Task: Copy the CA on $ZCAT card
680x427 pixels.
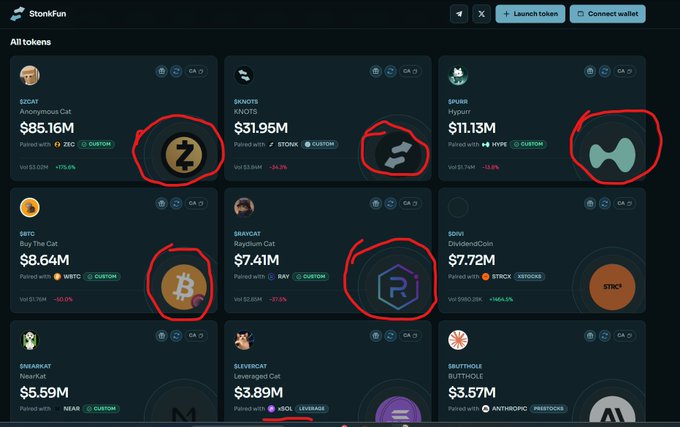Action: pyautogui.click(x=196, y=71)
